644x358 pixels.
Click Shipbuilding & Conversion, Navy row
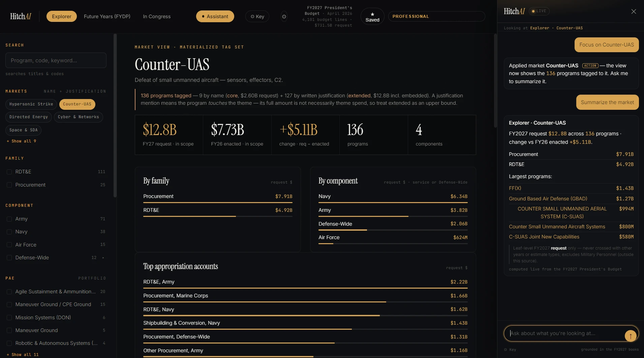pos(305,325)
